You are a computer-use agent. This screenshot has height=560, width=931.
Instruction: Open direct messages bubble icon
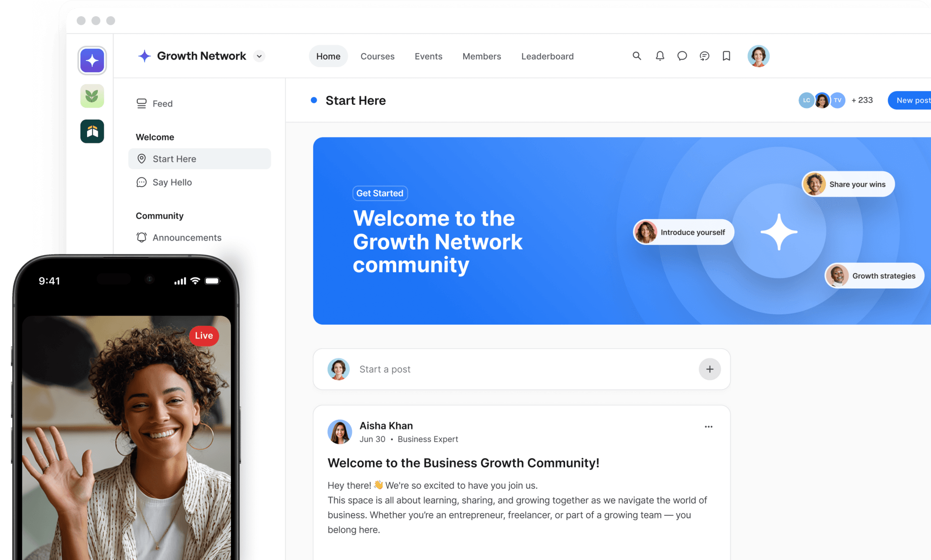[682, 56]
